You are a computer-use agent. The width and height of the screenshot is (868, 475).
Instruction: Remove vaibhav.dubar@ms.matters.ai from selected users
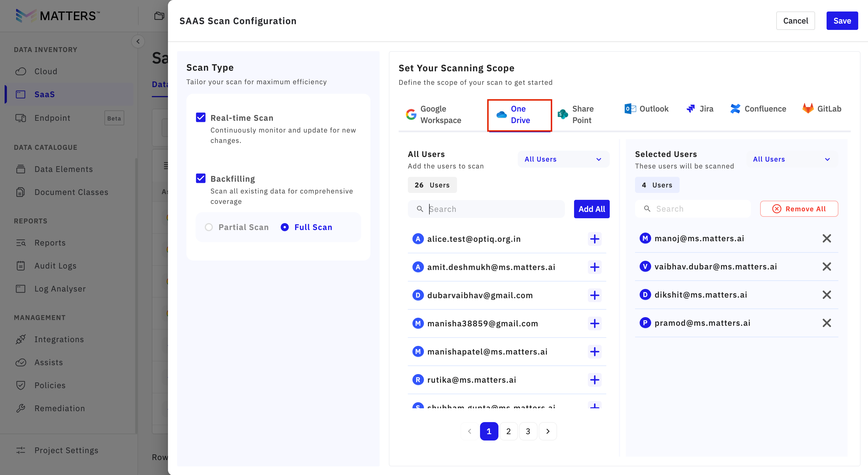point(827,267)
